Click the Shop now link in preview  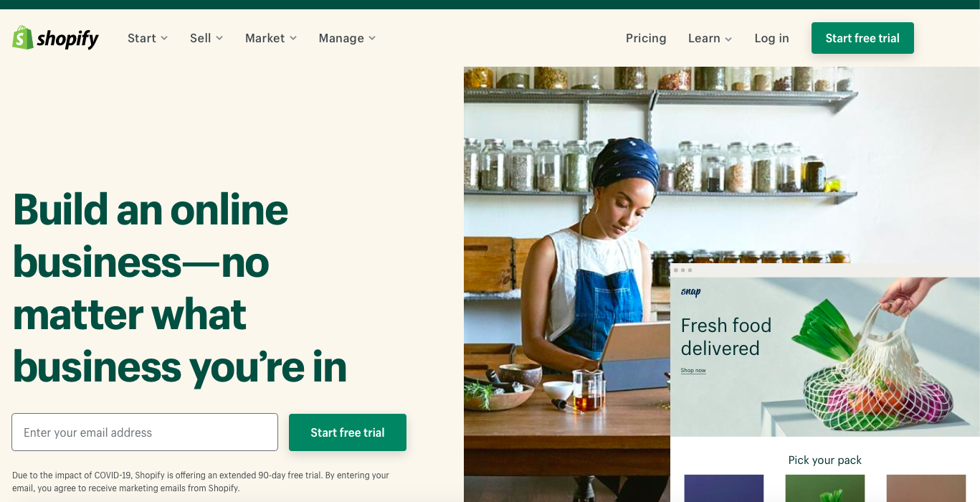coord(693,371)
